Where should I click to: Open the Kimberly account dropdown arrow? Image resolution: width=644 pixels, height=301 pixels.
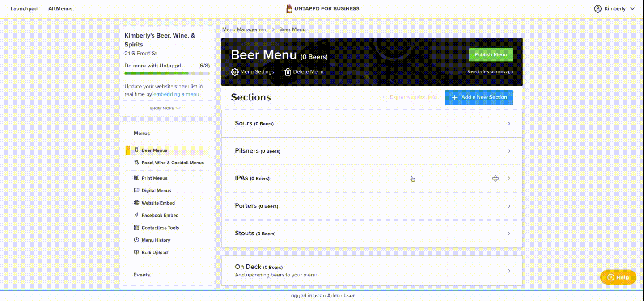[x=632, y=8]
